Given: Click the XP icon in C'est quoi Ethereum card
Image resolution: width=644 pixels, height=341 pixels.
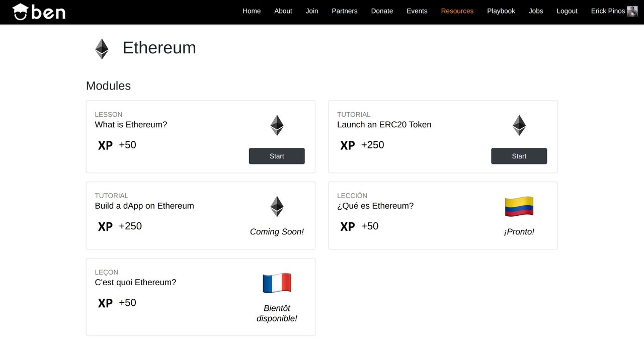Looking at the screenshot, I should coord(105,303).
